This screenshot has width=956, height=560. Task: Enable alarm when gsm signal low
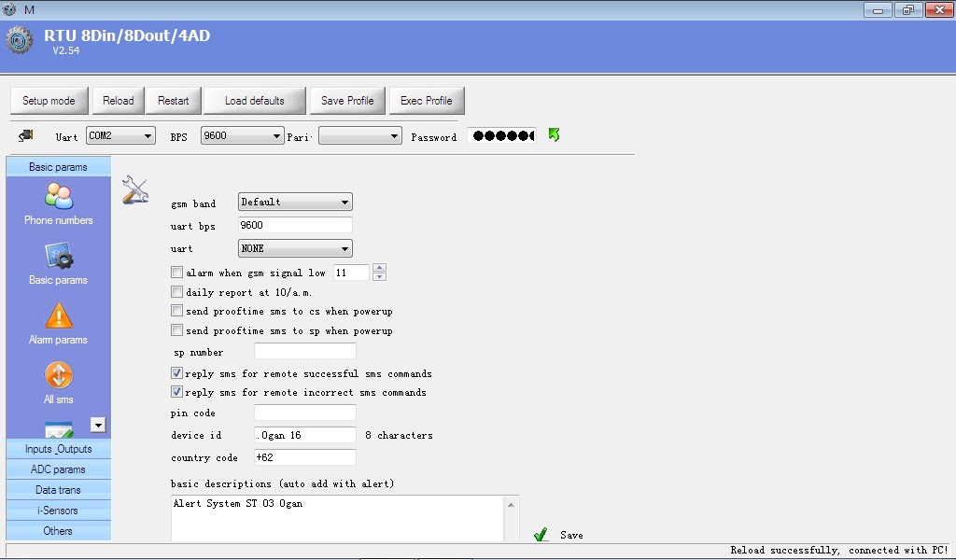(x=176, y=272)
